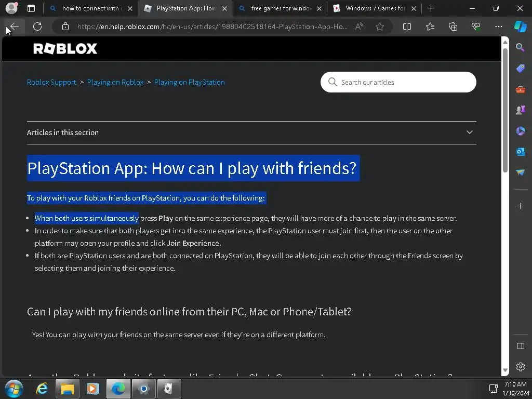The height and width of the screenshot is (399, 532).
Task: Open Windows Media Player taskbar icon
Action: (x=92, y=389)
